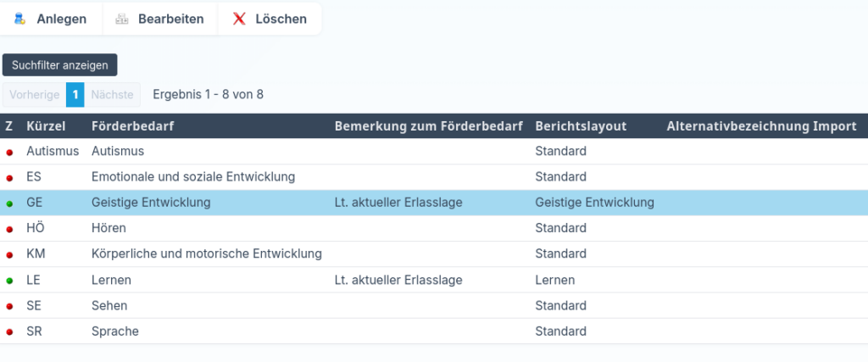Click the red status dot for Autismus
The image size is (868, 362).
pyautogui.click(x=10, y=153)
